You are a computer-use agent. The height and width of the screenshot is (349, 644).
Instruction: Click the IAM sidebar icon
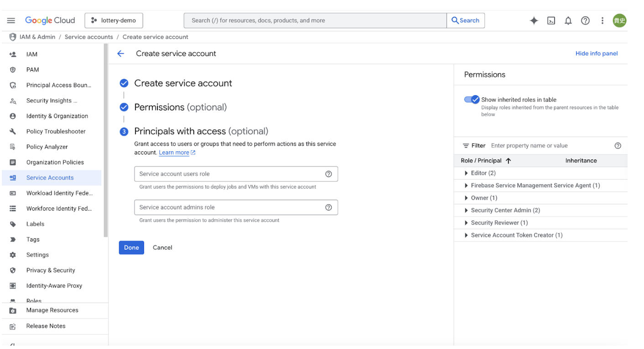pos(13,54)
